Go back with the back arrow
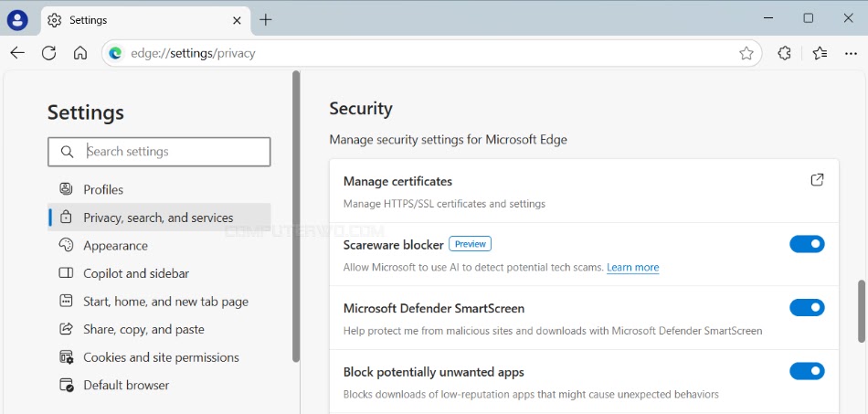The width and height of the screenshot is (868, 414). coord(17,53)
